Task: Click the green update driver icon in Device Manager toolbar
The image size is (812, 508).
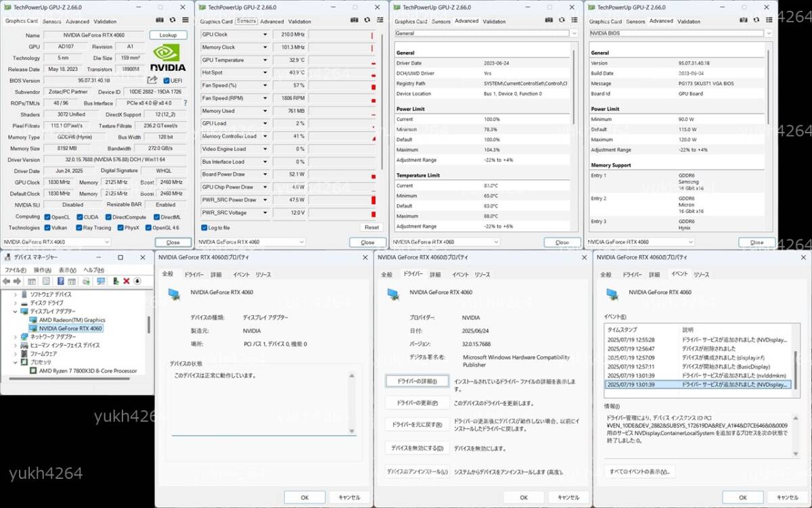Action: pos(116,281)
